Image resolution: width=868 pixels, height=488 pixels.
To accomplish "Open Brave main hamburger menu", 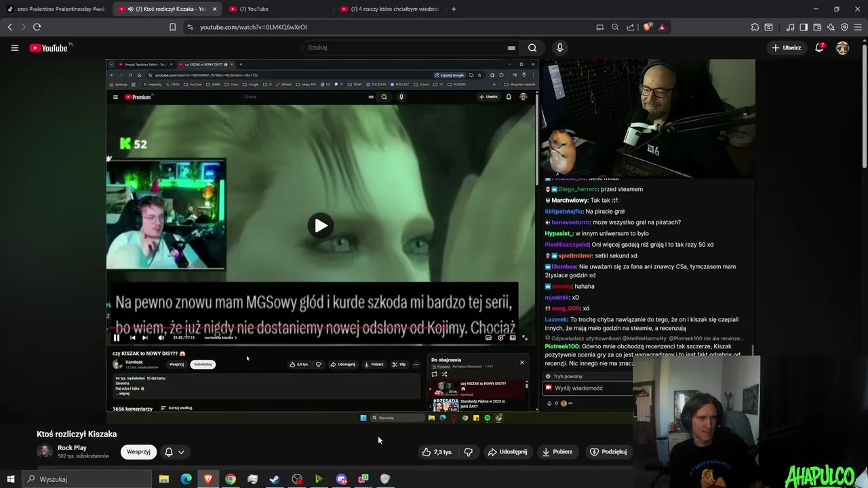I will pyautogui.click(x=858, y=27).
